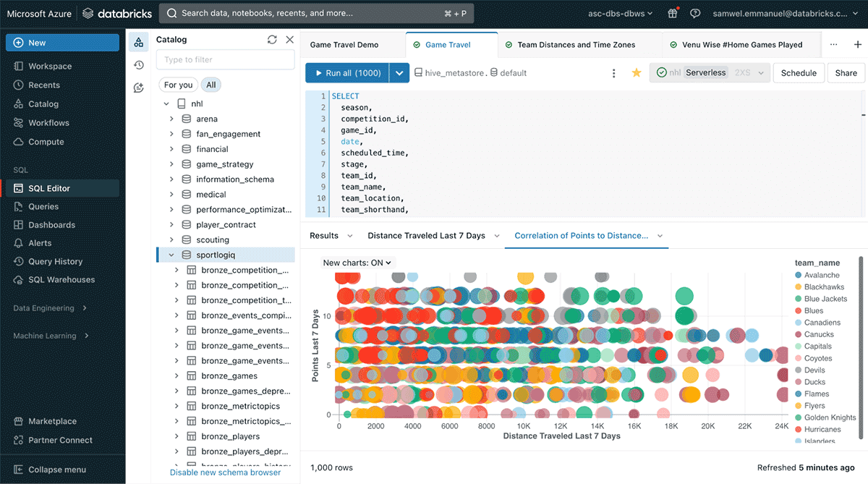Open the nhl Serverless warehouse selector

point(709,73)
